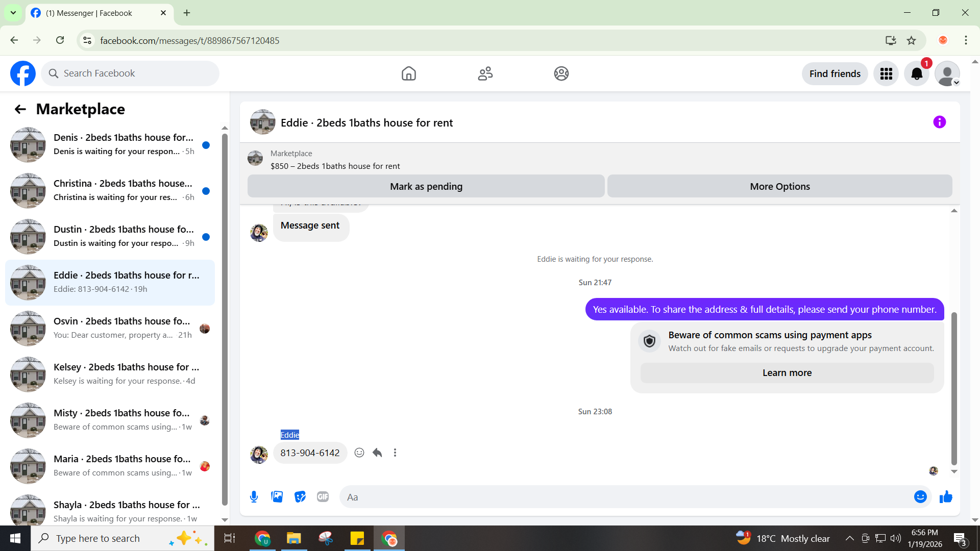Go to the Friends tab
Screen dimensions: 980x551
click(x=485, y=73)
